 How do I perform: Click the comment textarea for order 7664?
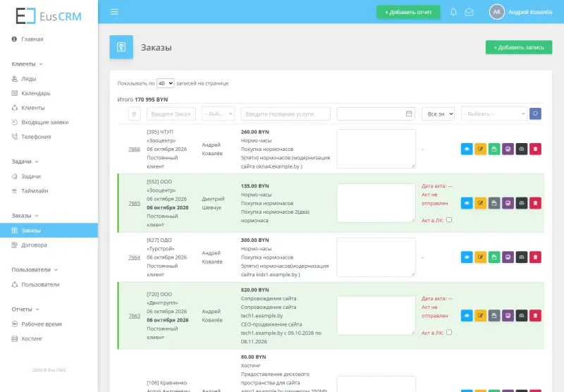[376, 257]
